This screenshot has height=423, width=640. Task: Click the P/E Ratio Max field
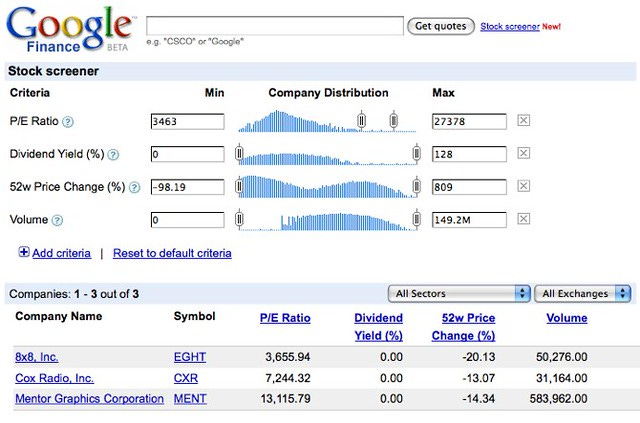pyautogui.click(x=469, y=121)
